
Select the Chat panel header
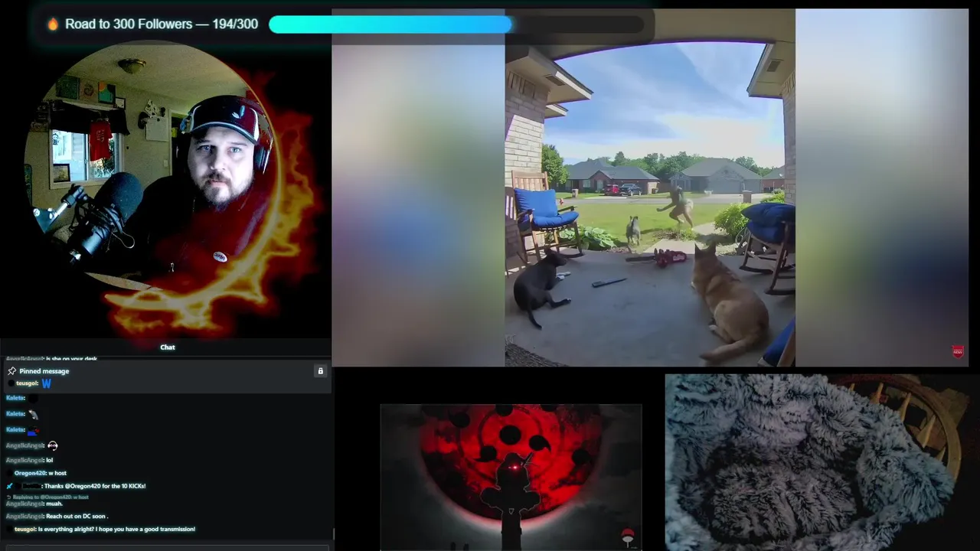(167, 347)
